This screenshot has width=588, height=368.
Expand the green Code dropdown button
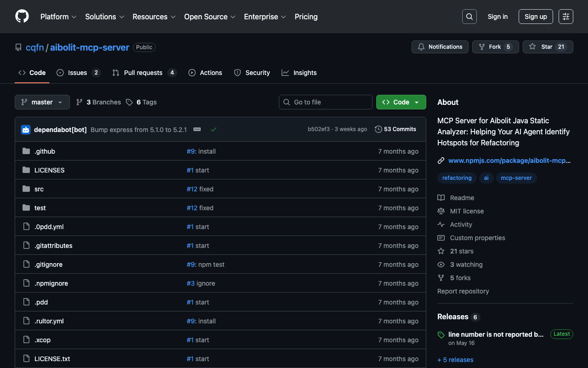(x=401, y=102)
